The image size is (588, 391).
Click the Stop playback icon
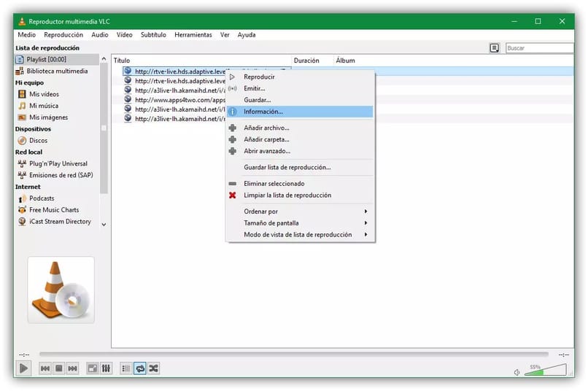coord(59,369)
